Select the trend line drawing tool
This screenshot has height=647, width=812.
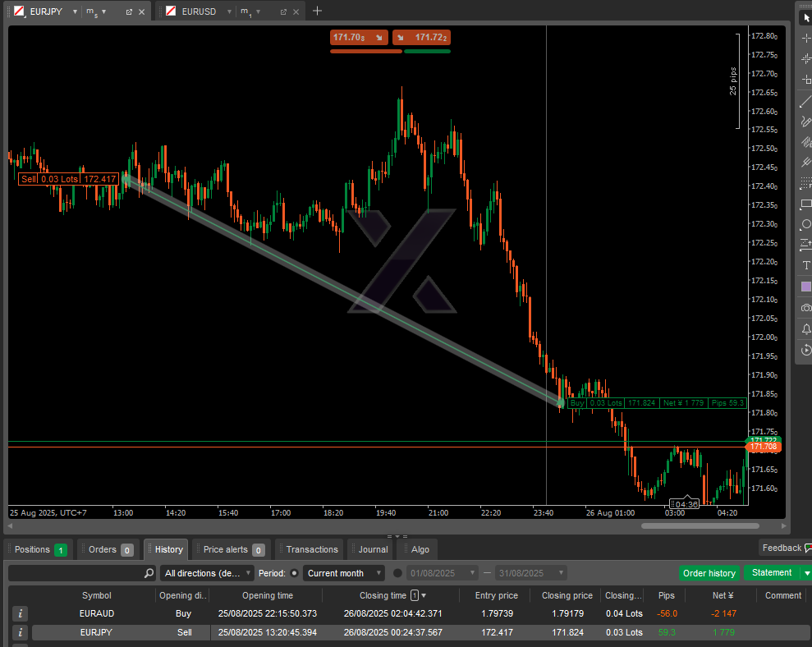805,101
